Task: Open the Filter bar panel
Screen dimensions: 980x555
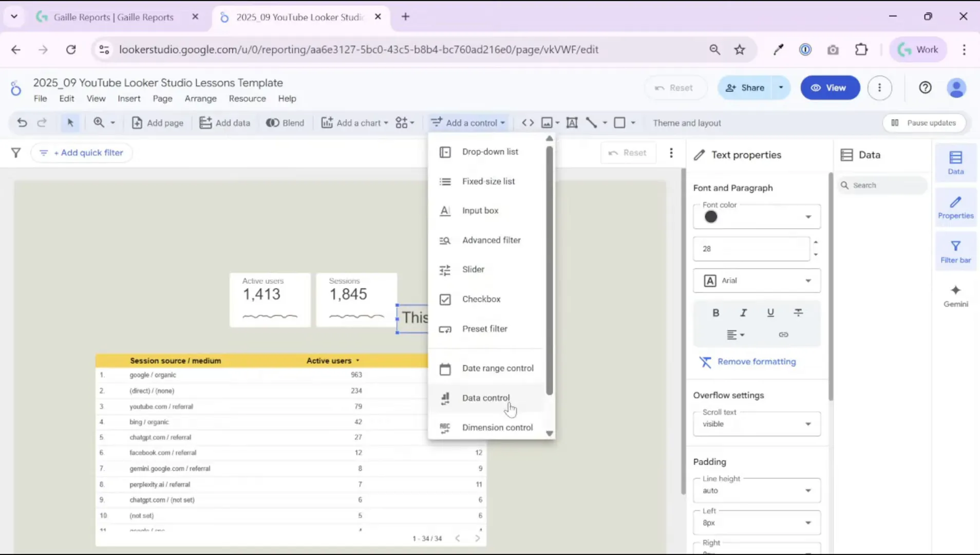Action: [x=955, y=250]
